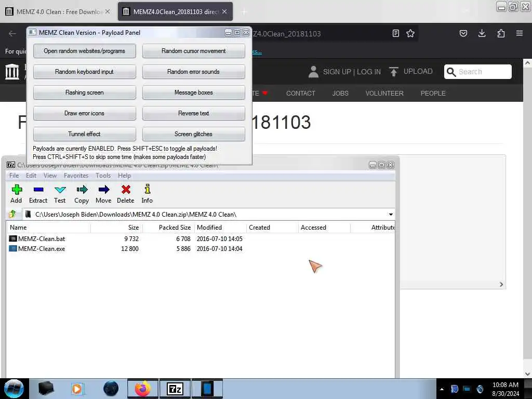
Task: Sort by Created column header
Action: [272, 228]
